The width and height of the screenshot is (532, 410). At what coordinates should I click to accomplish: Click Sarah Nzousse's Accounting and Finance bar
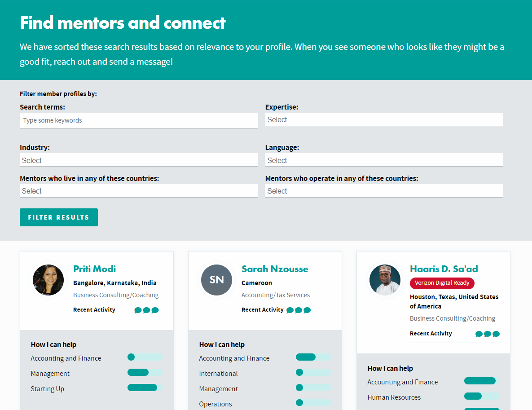(x=313, y=357)
